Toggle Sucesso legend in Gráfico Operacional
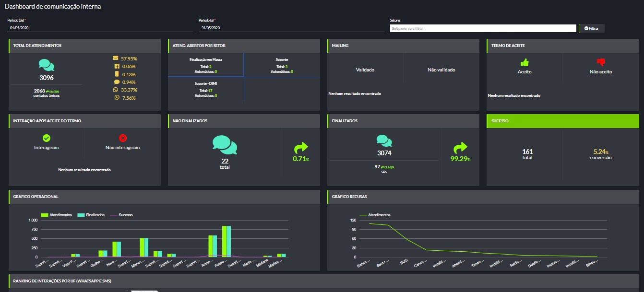Viewport: 644px width, 292px height. (121, 215)
